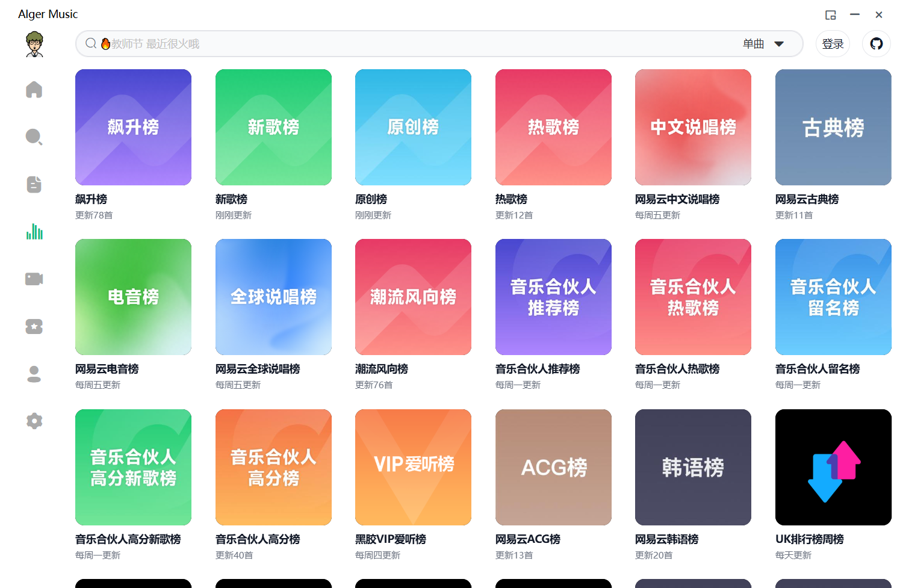Click the 网易云中文说唱榜 title text
The width and height of the screenshot is (903, 588).
(x=677, y=199)
